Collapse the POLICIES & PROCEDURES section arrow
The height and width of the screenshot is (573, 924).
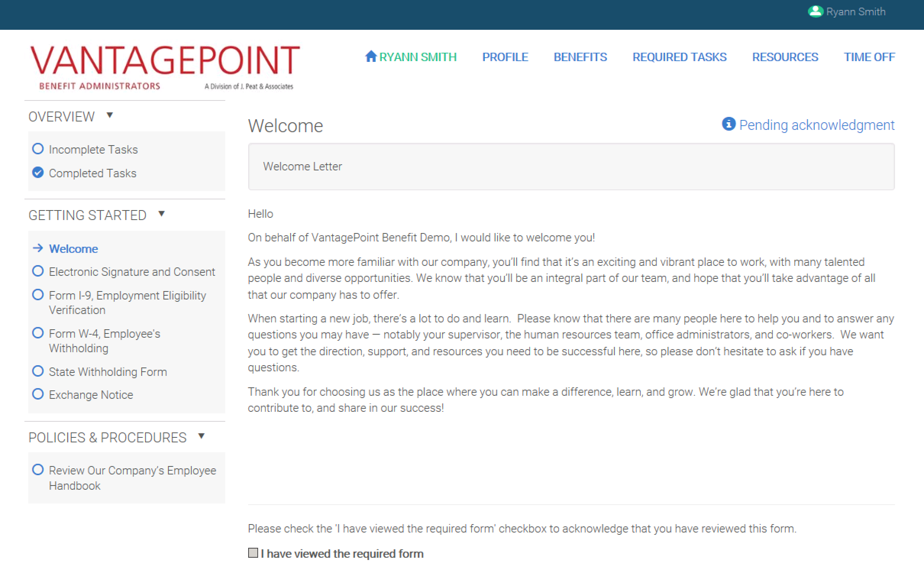(202, 436)
